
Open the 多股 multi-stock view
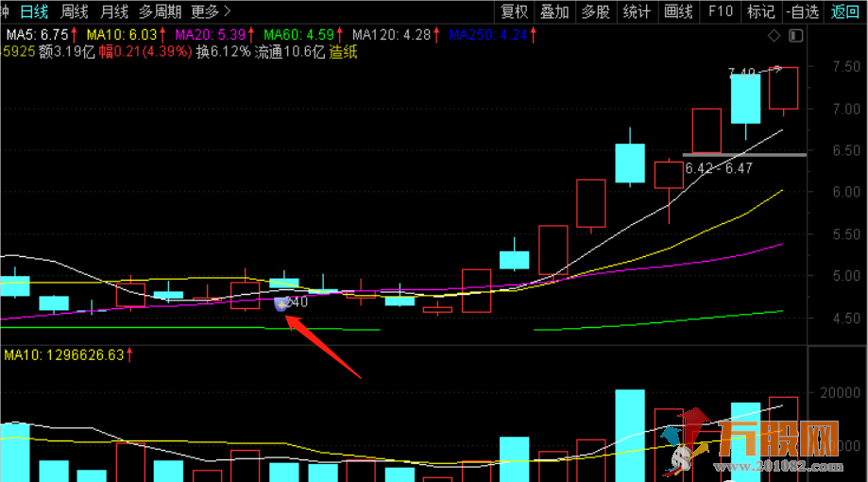[596, 11]
